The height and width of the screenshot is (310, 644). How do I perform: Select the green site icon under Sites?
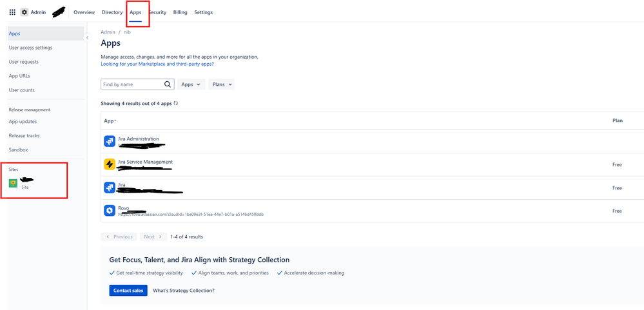(x=14, y=183)
